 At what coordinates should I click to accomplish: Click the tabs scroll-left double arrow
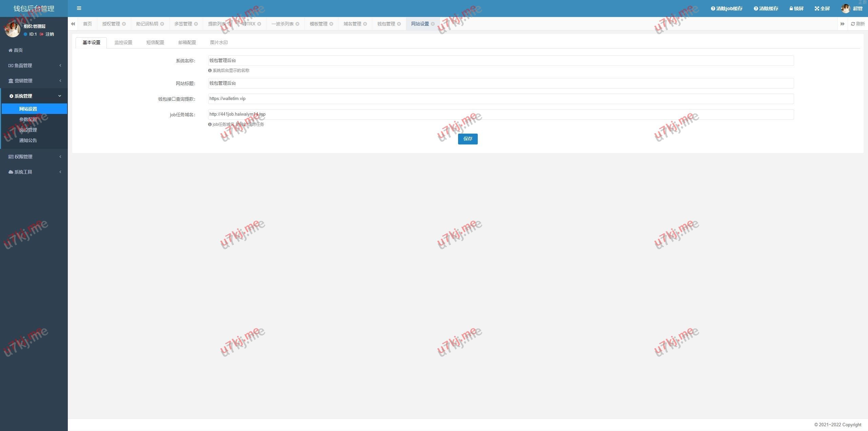pos(73,24)
